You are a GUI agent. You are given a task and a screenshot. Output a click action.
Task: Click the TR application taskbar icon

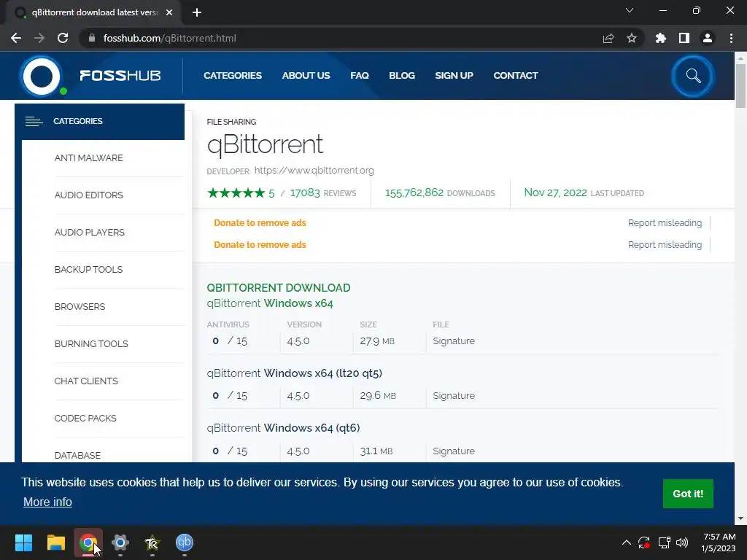152,542
